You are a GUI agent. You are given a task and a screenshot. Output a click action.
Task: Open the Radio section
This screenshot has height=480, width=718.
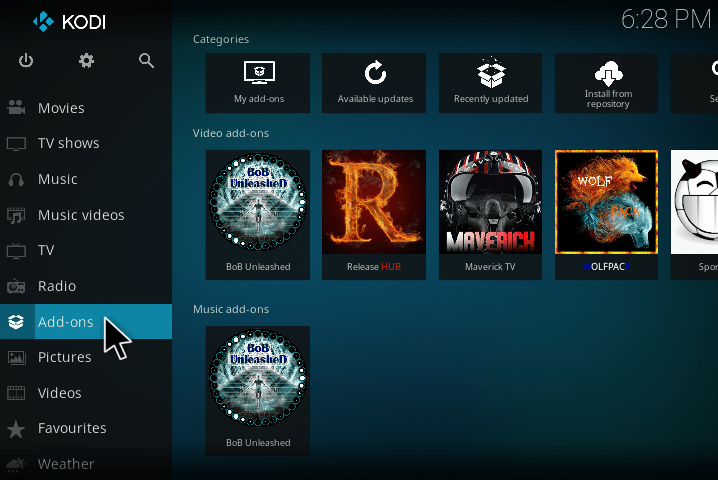(86, 286)
